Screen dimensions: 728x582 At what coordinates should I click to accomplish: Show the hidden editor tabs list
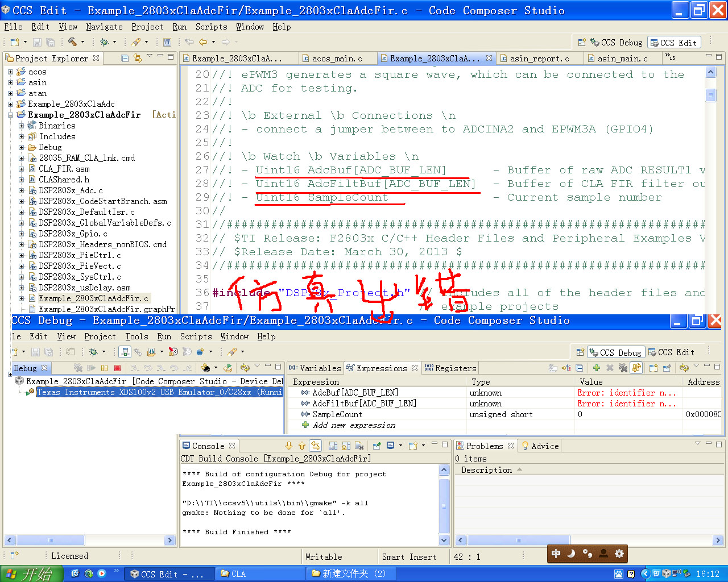671,57
